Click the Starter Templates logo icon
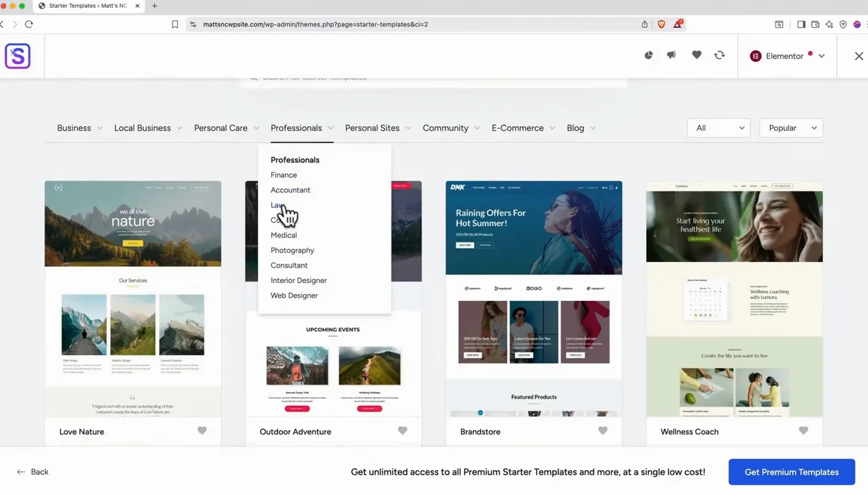 (x=17, y=56)
